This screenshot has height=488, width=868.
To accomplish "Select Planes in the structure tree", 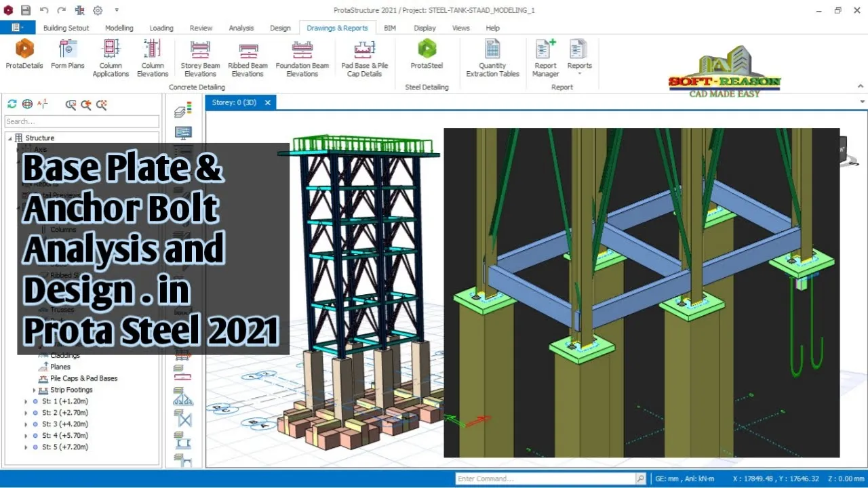I will pos(60,367).
